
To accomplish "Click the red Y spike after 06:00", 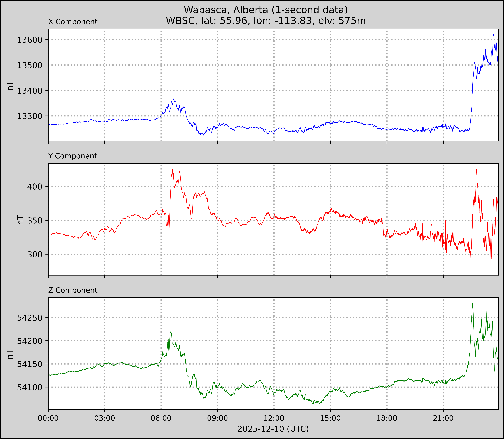I will pyautogui.click(x=173, y=169).
